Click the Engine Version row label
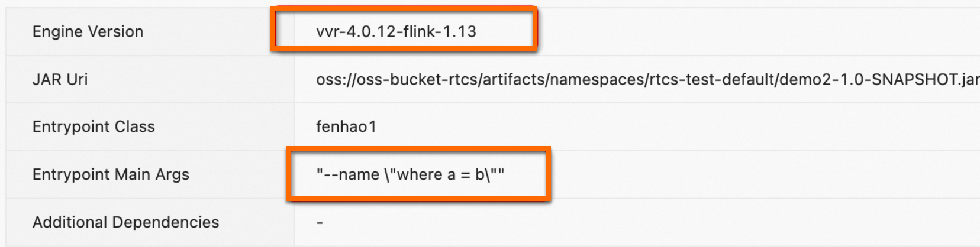This screenshot has height=247, width=980. (x=88, y=31)
